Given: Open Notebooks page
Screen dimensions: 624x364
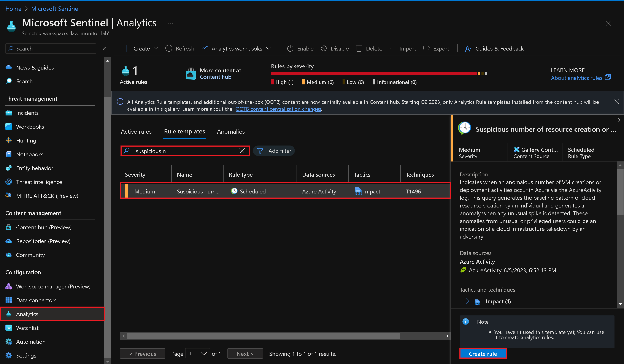Looking at the screenshot, I should click(x=30, y=154).
